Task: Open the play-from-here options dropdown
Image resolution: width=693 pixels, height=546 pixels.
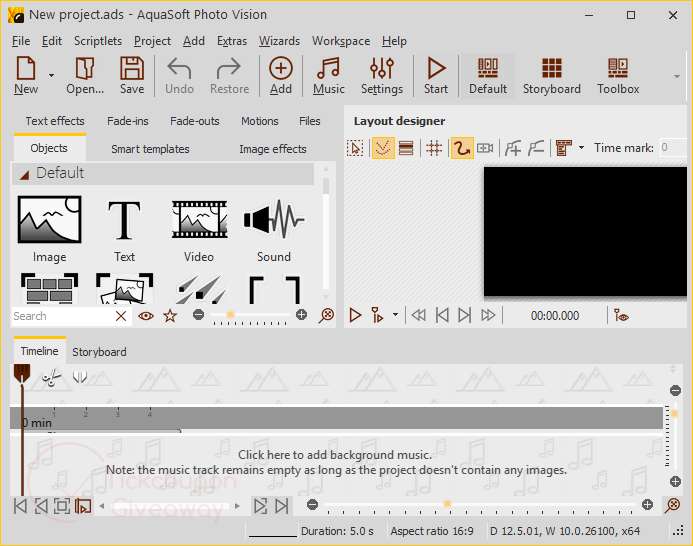Action: pyautogui.click(x=395, y=315)
